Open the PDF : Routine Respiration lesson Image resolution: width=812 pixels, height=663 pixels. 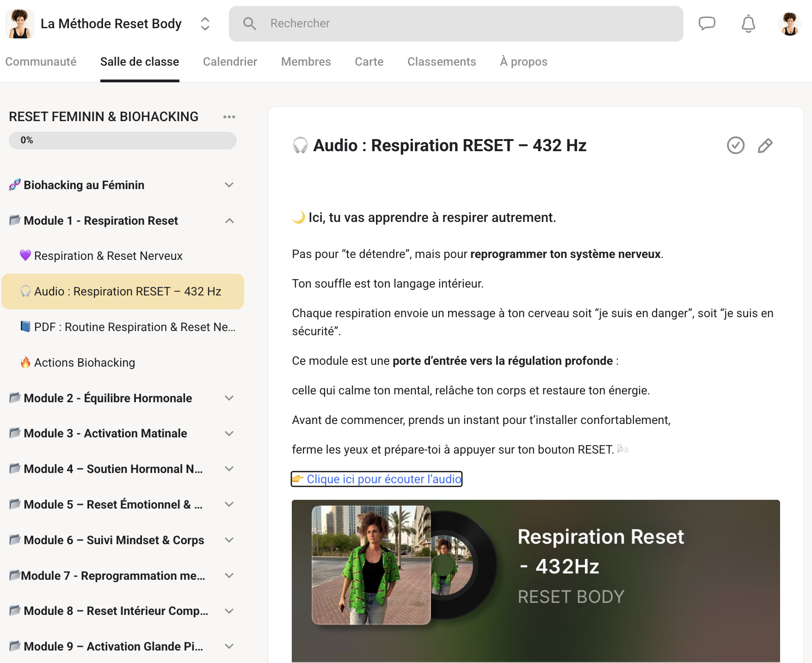coord(123,327)
